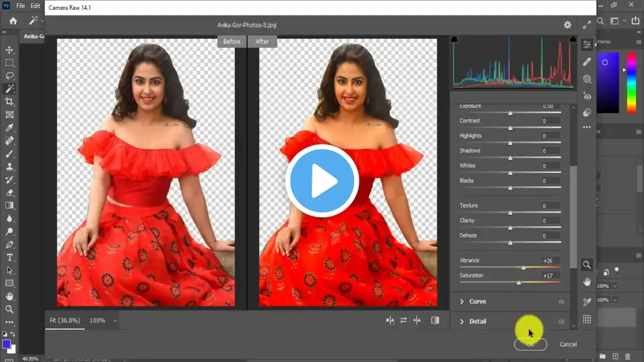The width and height of the screenshot is (644, 362).
Task: Set zoom to Fit (36.8%)
Action: tap(65, 320)
